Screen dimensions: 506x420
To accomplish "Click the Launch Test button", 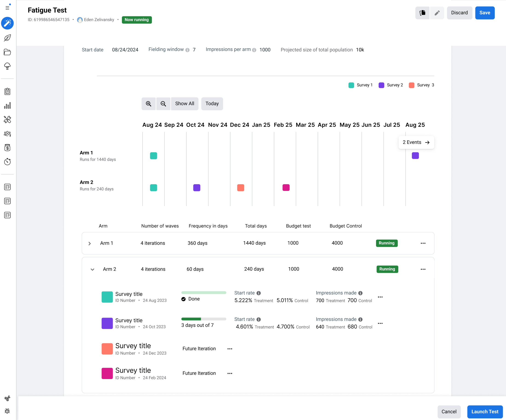I will click(485, 411).
